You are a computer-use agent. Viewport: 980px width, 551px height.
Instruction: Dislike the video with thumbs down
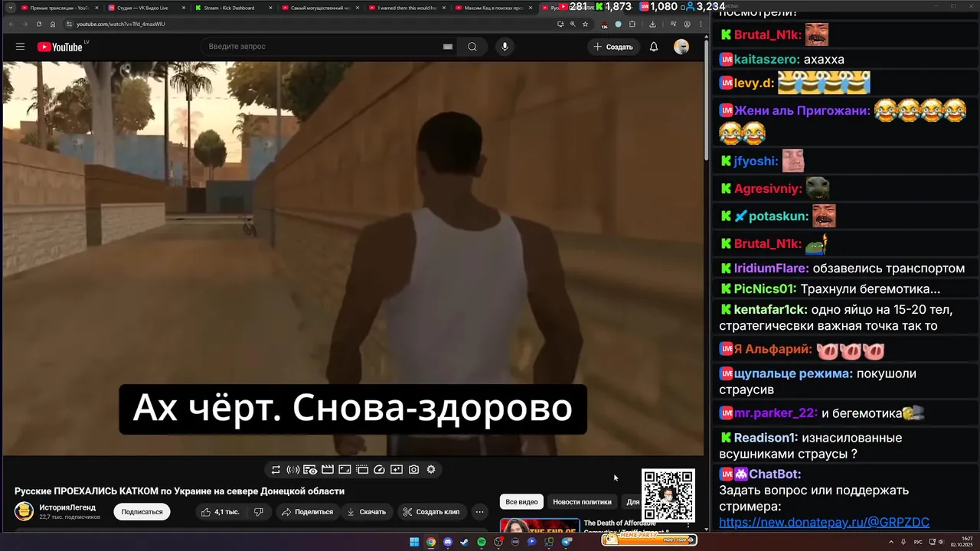pyautogui.click(x=259, y=512)
